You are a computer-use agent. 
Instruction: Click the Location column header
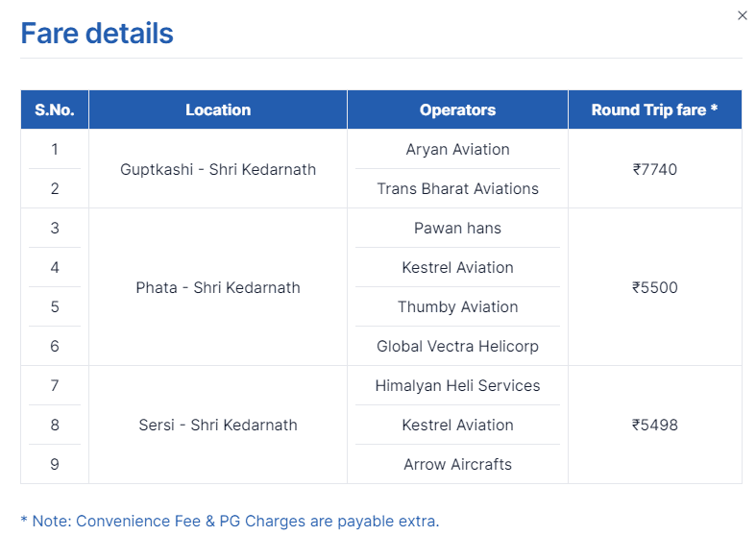pyautogui.click(x=218, y=110)
